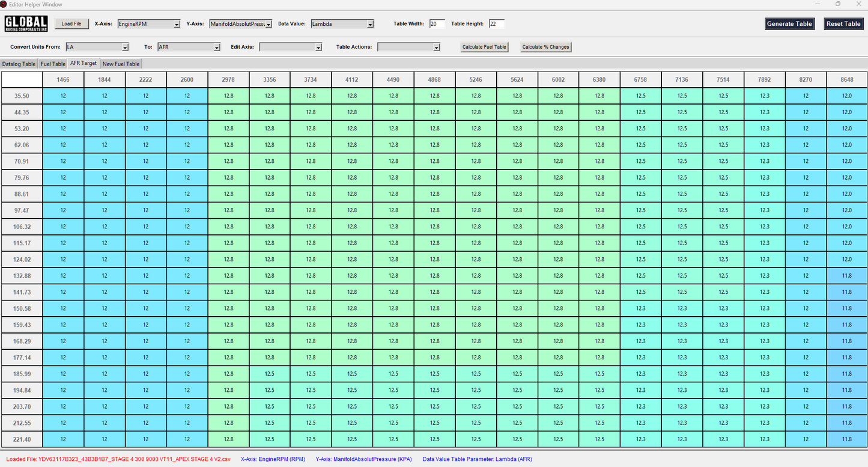Click the Load File button

71,24
